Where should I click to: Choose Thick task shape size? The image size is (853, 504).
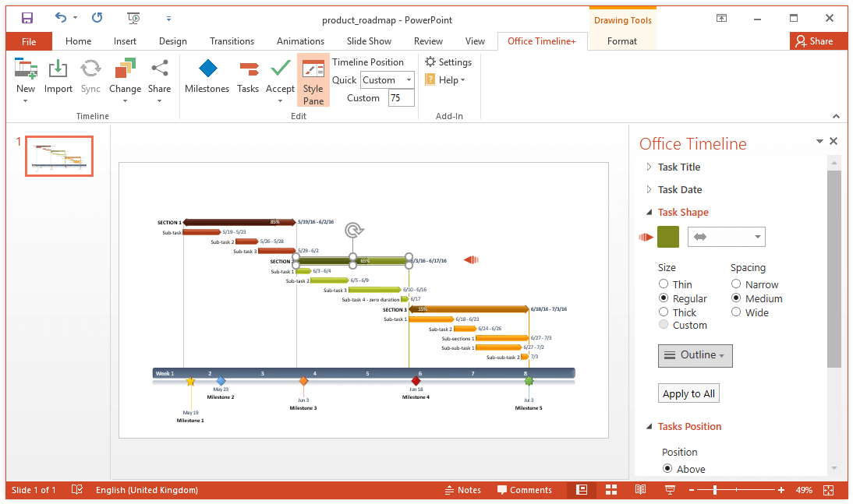(664, 312)
